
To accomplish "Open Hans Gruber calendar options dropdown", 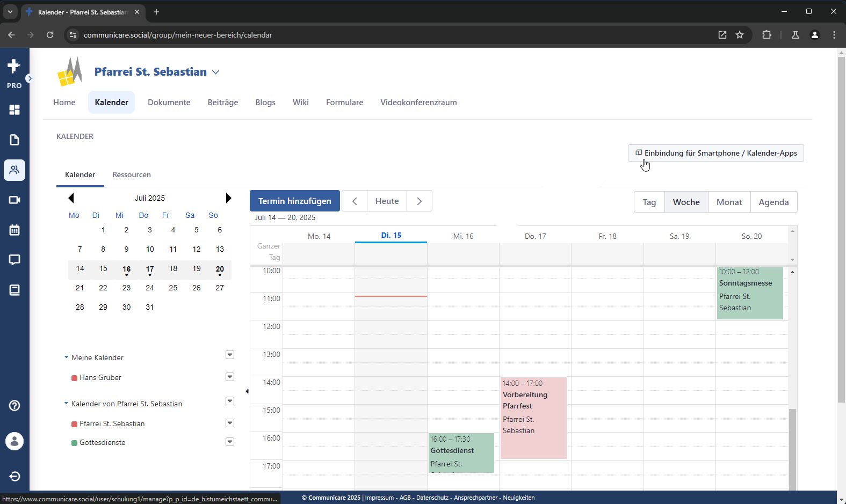I will (x=230, y=377).
